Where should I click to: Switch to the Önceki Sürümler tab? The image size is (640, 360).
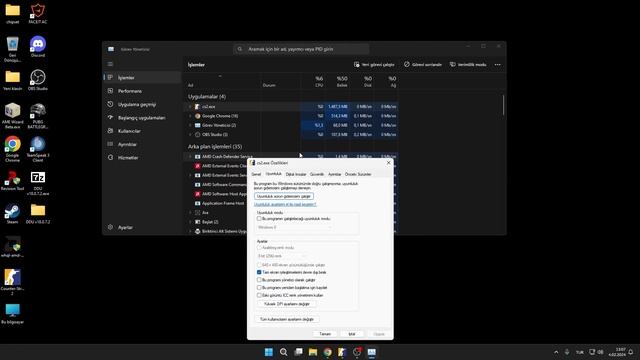[x=358, y=174]
